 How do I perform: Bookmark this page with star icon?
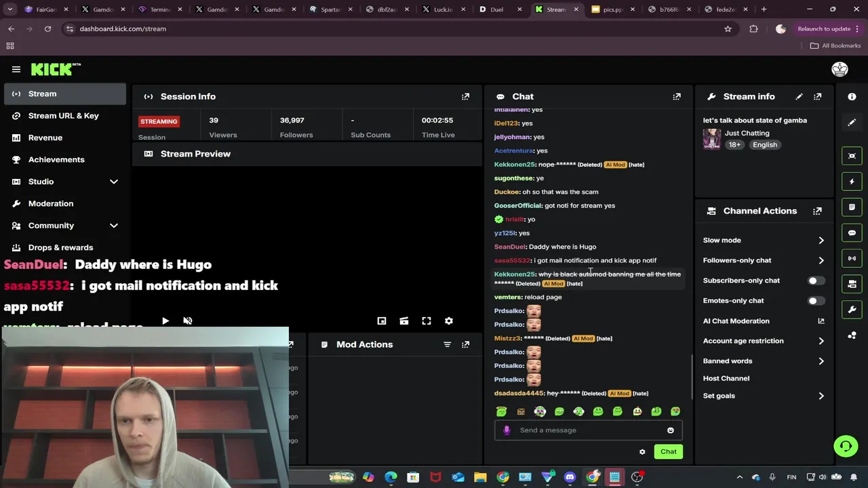[x=728, y=29]
